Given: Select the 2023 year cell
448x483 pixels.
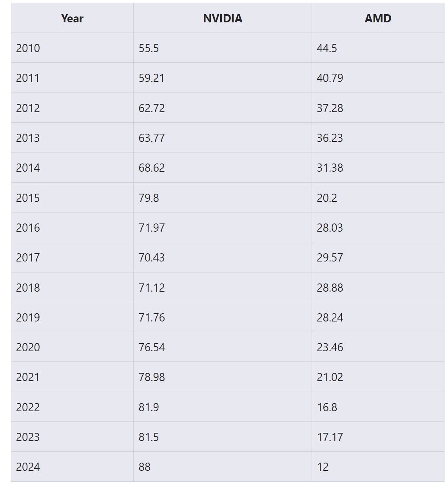Looking at the screenshot, I should 28,437.
